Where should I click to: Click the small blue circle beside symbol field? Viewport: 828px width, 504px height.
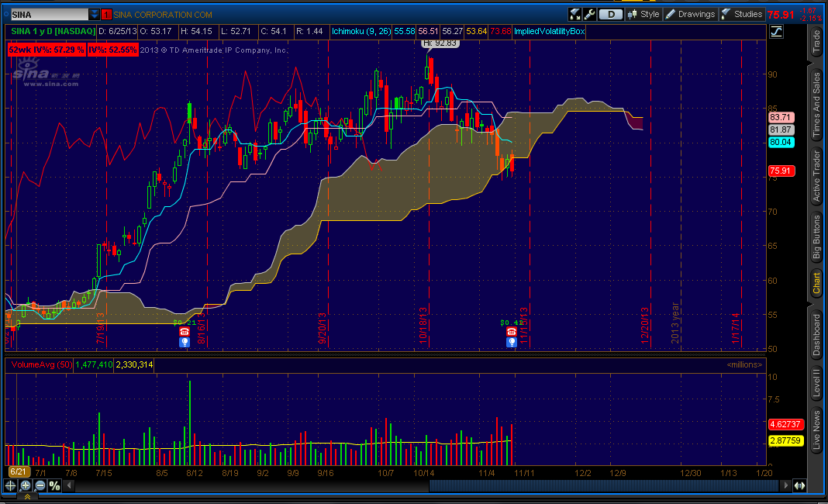click(x=6, y=12)
